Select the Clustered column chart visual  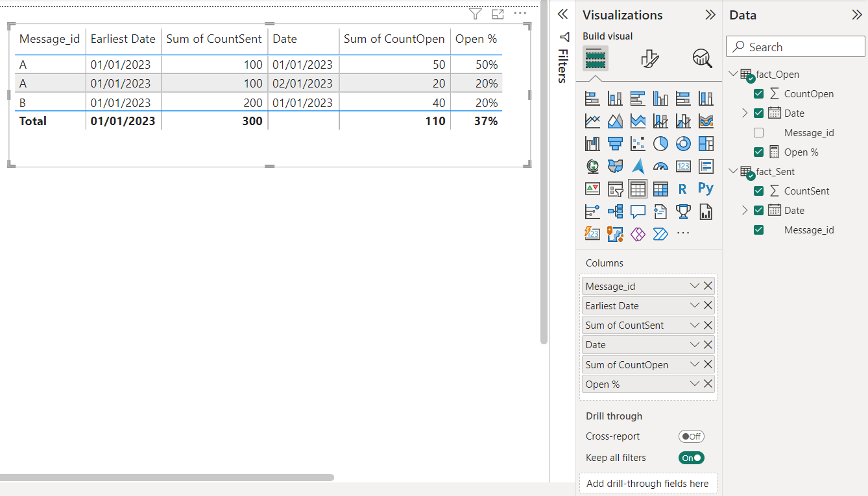pyautogui.click(x=660, y=99)
